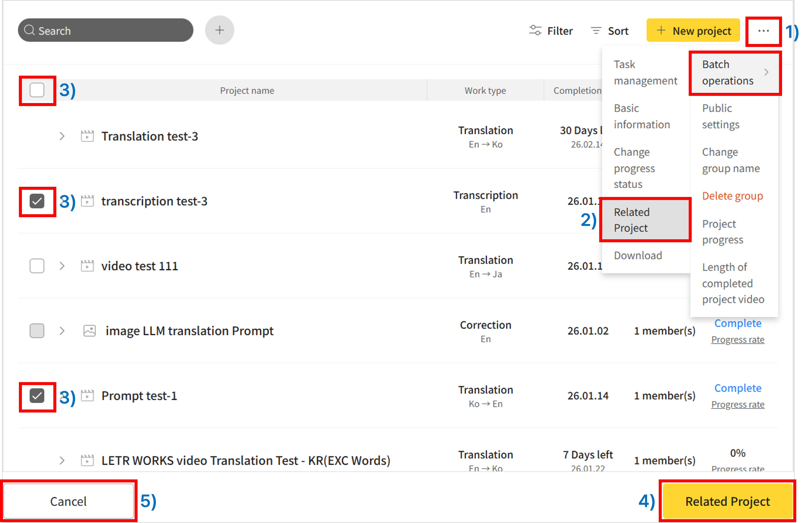The height and width of the screenshot is (523, 812).
Task: Click the video icon beside Translation test-3
Action: click(87, 136)
